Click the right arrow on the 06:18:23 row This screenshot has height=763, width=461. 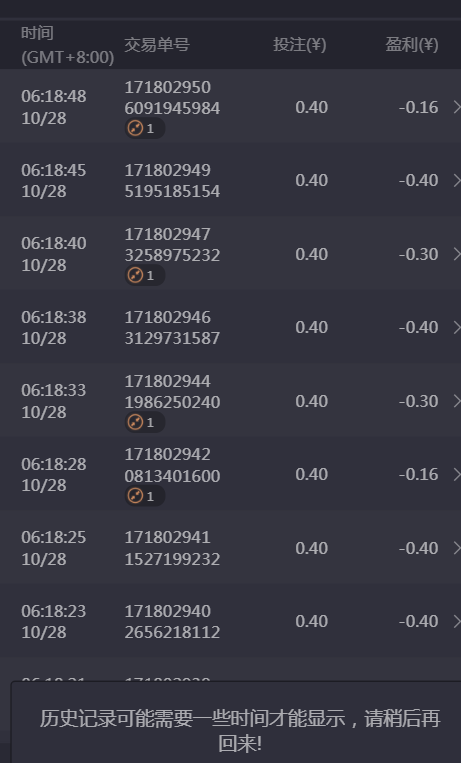(x=457, y=621)
